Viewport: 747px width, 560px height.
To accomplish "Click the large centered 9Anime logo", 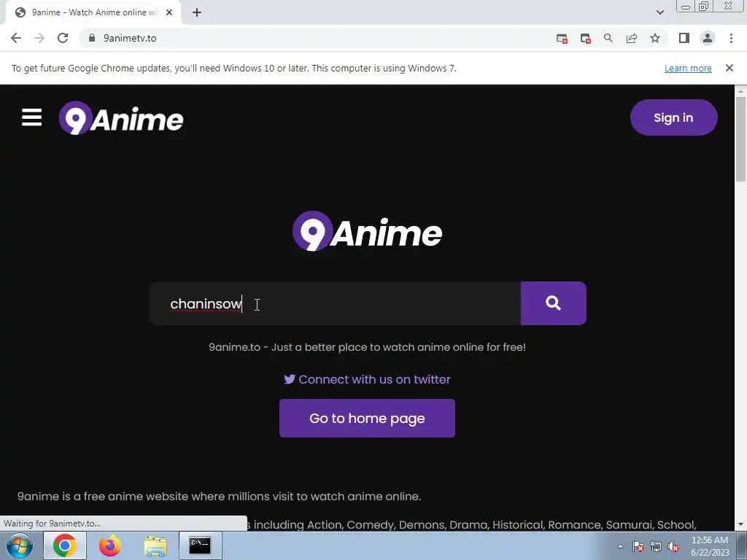I will click(x=368, y=231).
